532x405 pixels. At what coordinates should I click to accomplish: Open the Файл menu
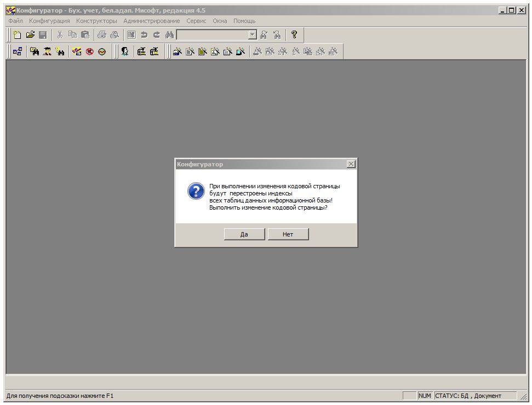coord(15,21)
